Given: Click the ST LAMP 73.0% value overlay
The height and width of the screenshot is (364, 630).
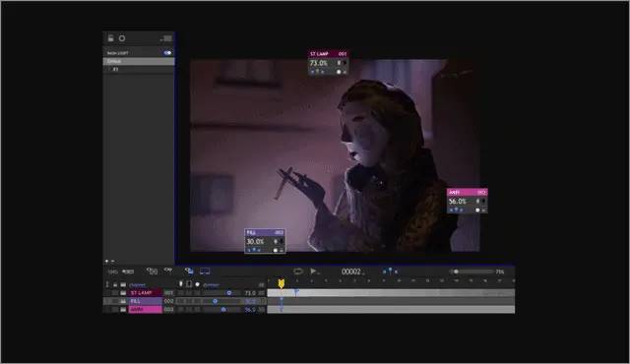Looking at the screenshot, I should [x=319, y=63].
